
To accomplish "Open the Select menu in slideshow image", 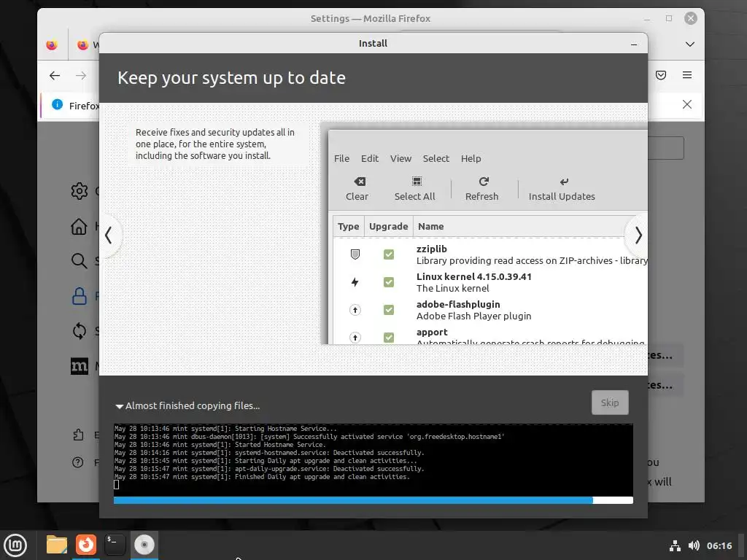I will (436, 158).
